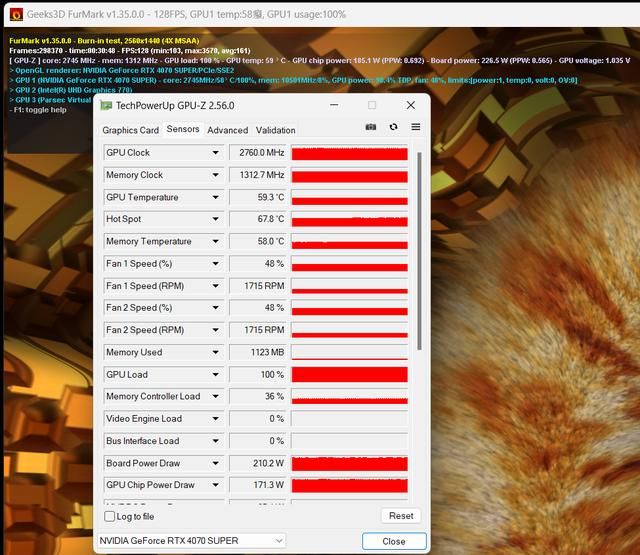Open the Memory Temperature sensor dropdown

tap(215, 241)
